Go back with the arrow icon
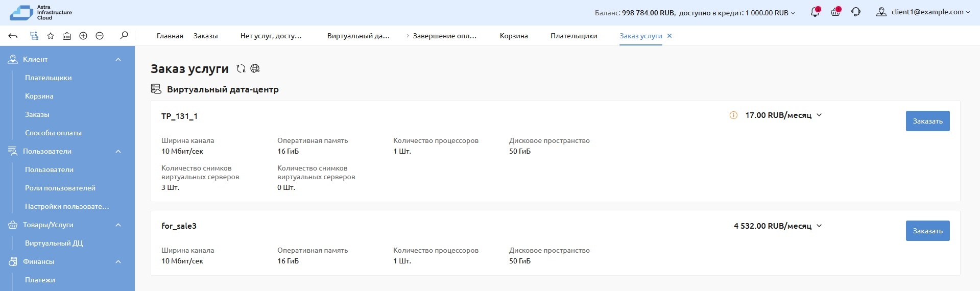 (13, 36)
